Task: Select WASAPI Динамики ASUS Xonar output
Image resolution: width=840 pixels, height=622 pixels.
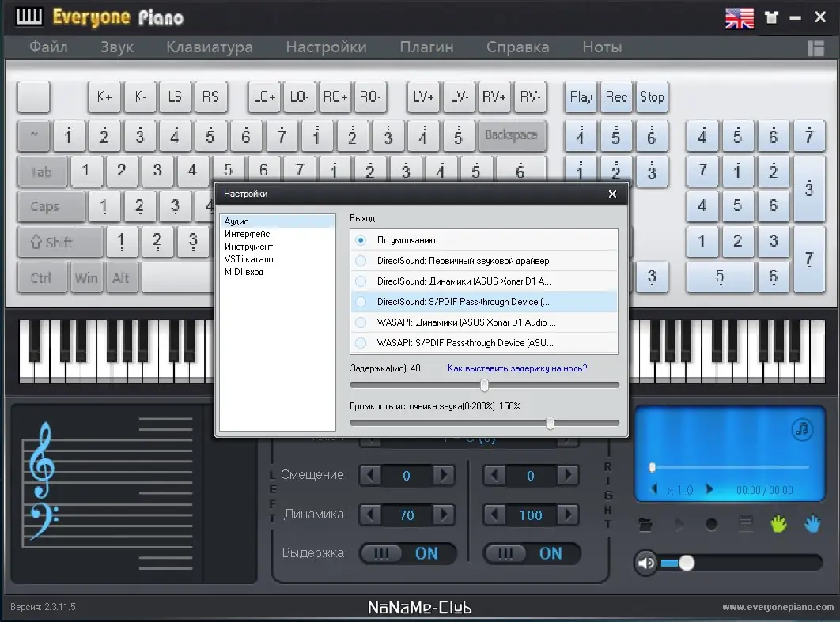Action: [x=484, y=322]
